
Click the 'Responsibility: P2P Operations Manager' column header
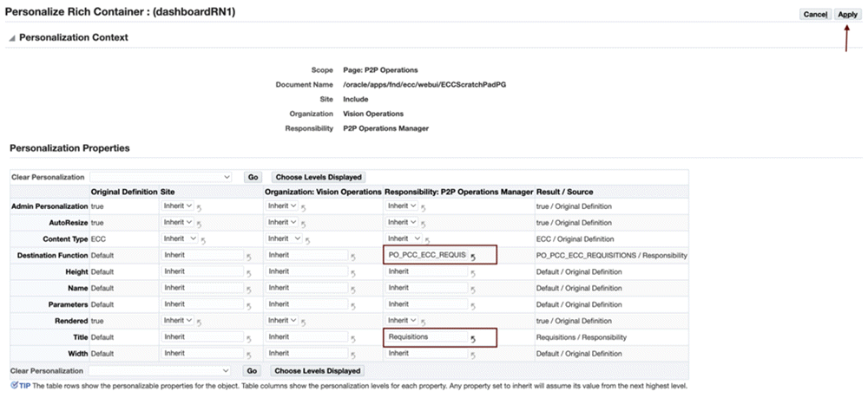[459, 192]
